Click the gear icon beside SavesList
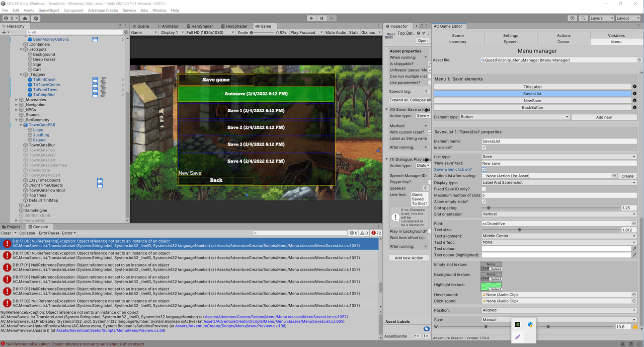This screenshot has width=644, height=347. (x=634, y=94)
